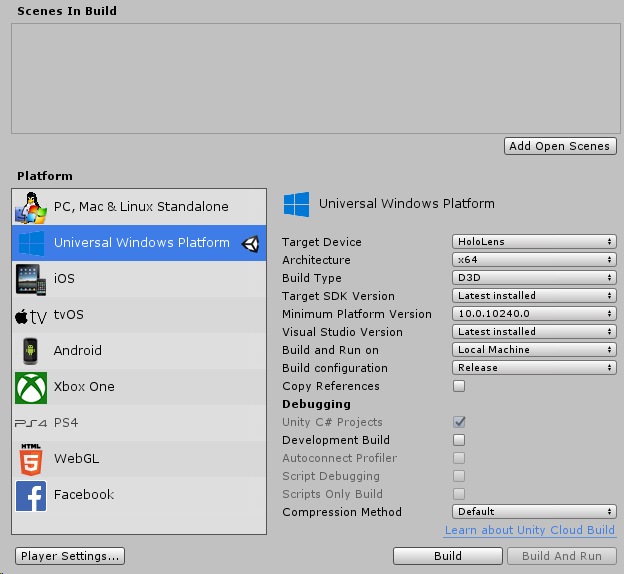The image size is (624, 574).
Task: Click the Build button
Action: click(448, 556)
